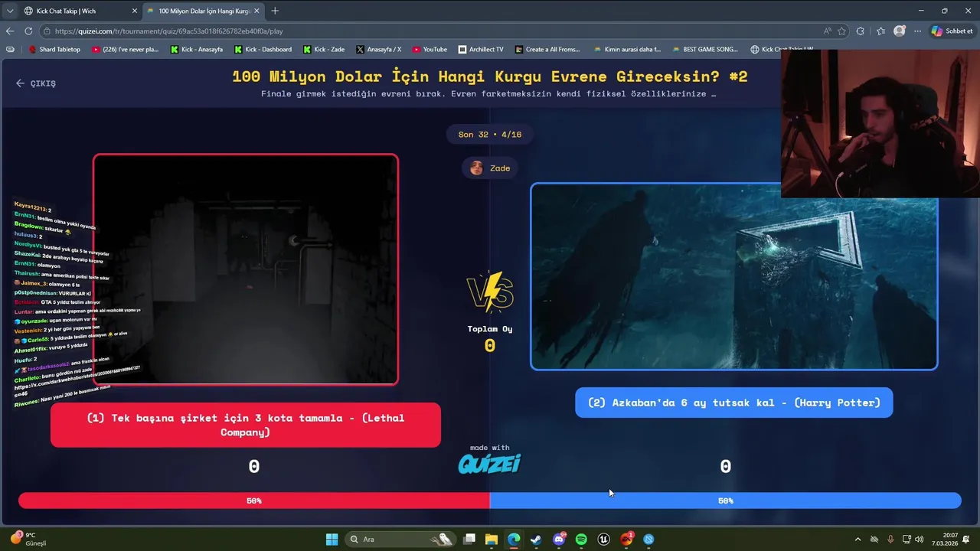Open the volume tray icon
Viewport: 980px width, 551px height.
(920, 540)
